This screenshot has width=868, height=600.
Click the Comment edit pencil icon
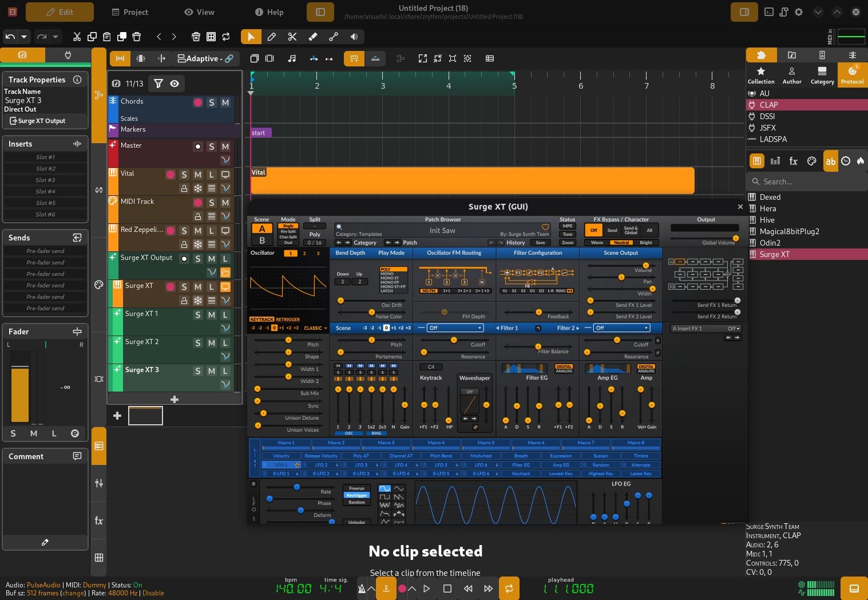click(x=45, y=542)
